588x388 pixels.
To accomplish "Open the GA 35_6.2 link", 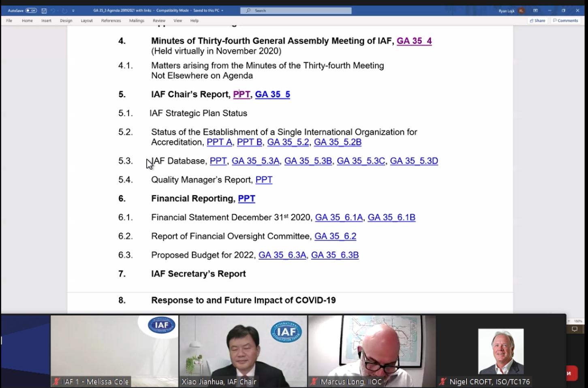I will pyautogui.click(x=335, y=237).
